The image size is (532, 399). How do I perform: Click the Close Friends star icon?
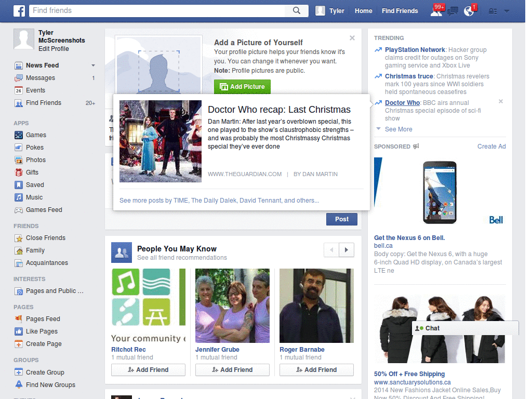click(19, 238)
